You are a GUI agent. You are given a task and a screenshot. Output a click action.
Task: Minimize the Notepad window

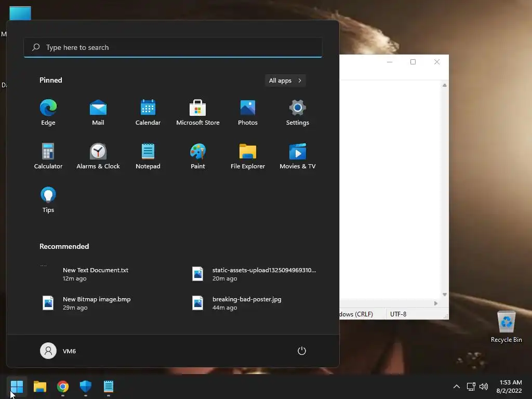point(390,62)
